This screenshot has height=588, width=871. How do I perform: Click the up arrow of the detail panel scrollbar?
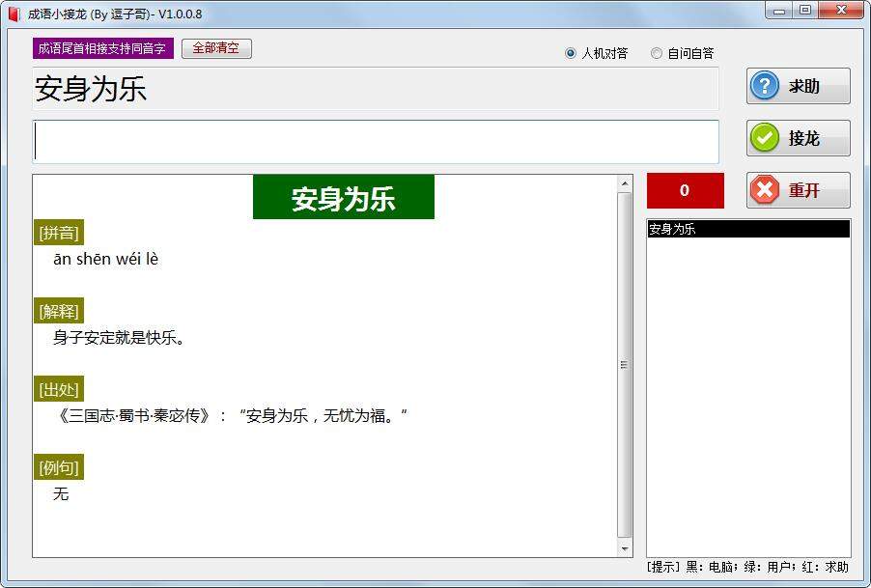pos(626,182)
